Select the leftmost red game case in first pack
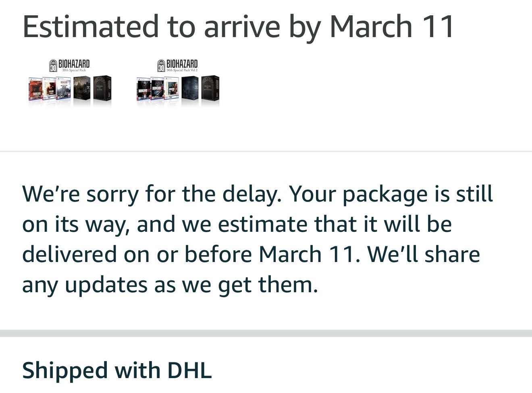532x393 pixels. (x=35, y=89)
